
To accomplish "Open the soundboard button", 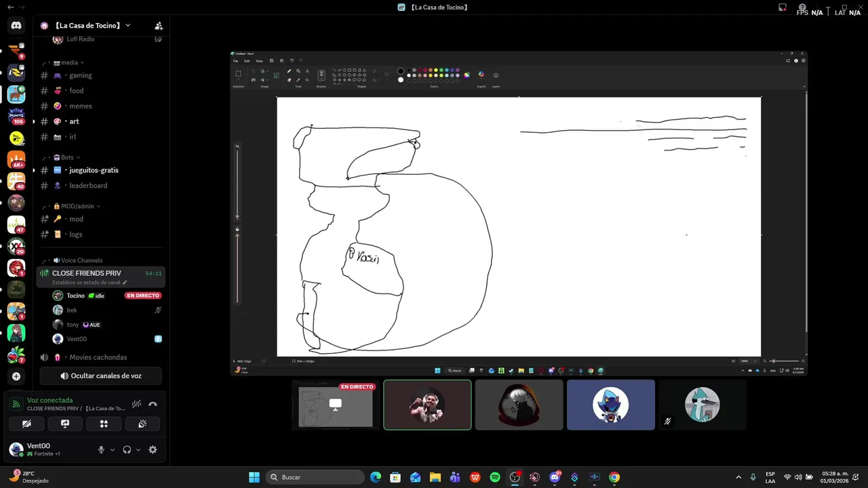I will [x=142, y=424].
